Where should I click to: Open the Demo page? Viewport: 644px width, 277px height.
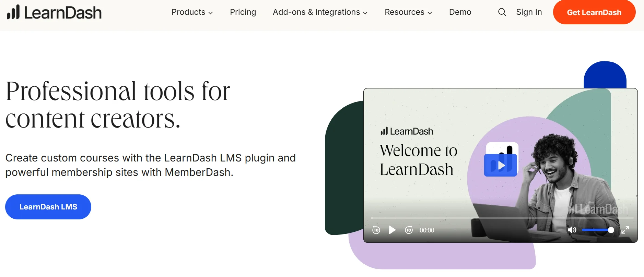pos(460,12)
